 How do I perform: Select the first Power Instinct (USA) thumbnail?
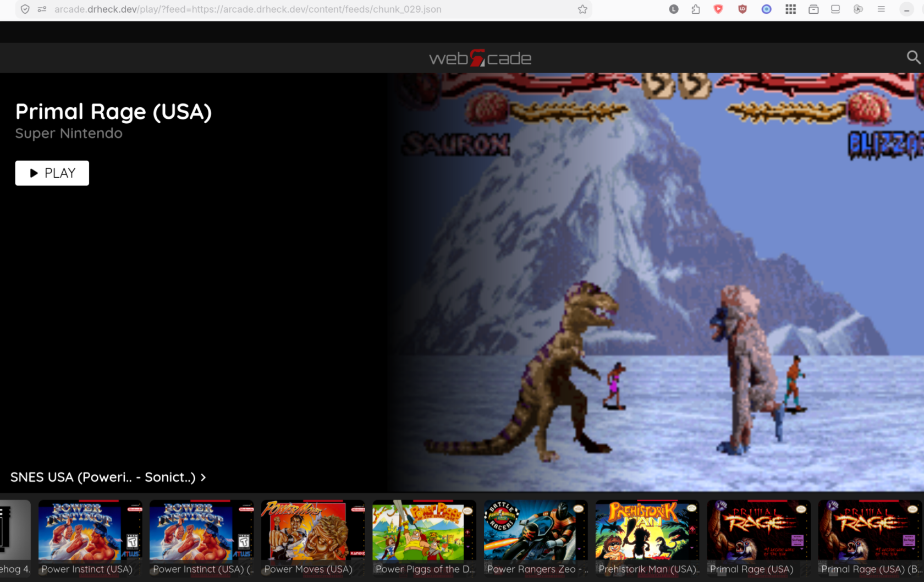(90, 538)
